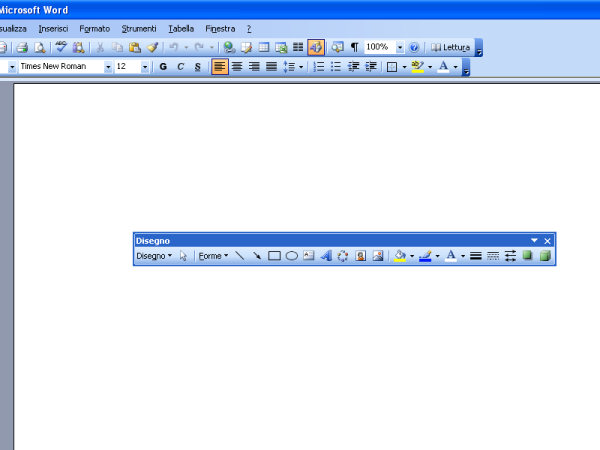Image resolution: width=600 pixels, height=450 pixels.
Task: Click the print icon in the toolbar
Action: pos(22,47)
